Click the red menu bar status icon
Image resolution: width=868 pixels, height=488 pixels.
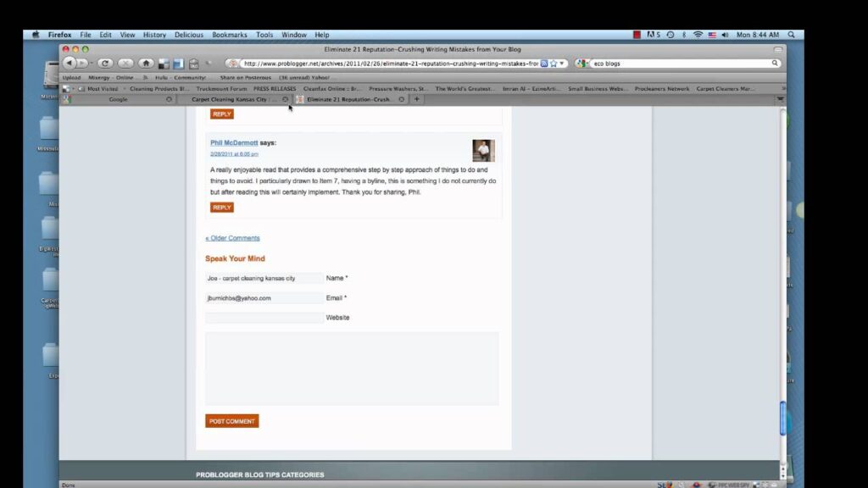[x=637, y=34]
